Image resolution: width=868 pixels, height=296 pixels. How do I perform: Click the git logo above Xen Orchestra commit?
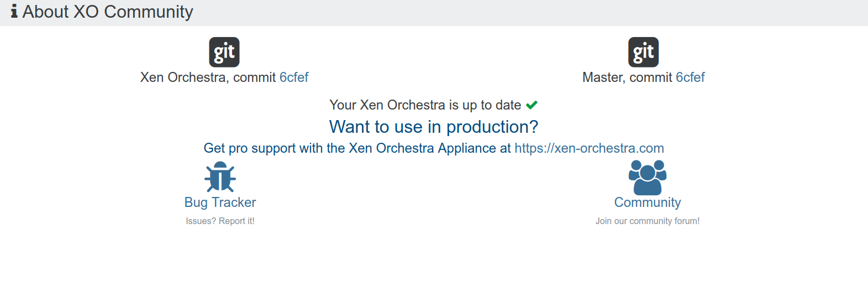click(224, 52)
